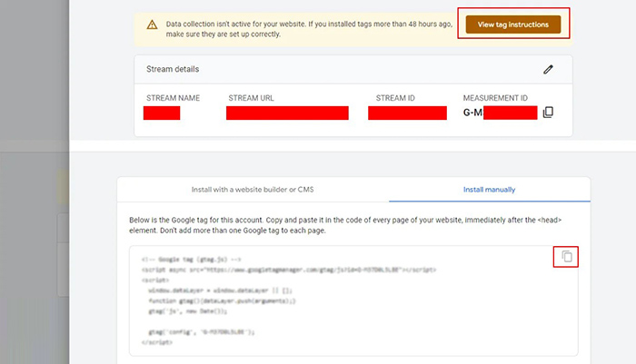Image resolution: width=636 pixels, height=364 pixels.
Task: Switch to Install with a website builder tab
Action: [x=253, y=190]
